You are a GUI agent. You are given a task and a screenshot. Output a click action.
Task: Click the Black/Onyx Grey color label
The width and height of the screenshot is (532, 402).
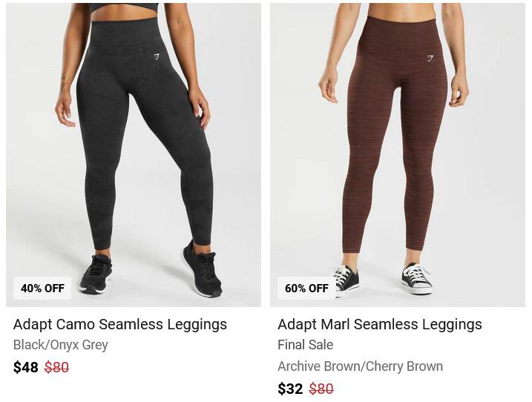(60, 345)
